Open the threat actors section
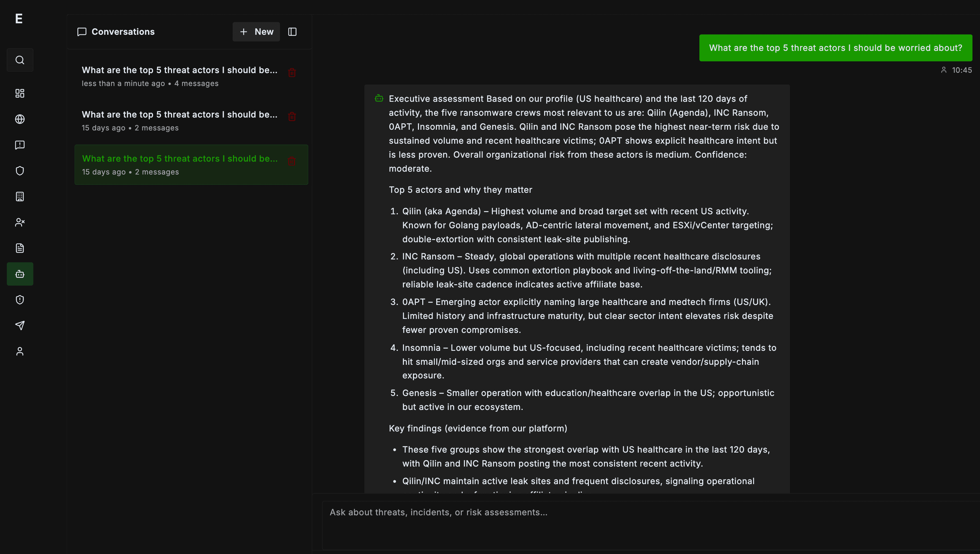Screen dimensions: 980x554 (x=20, y=223)
